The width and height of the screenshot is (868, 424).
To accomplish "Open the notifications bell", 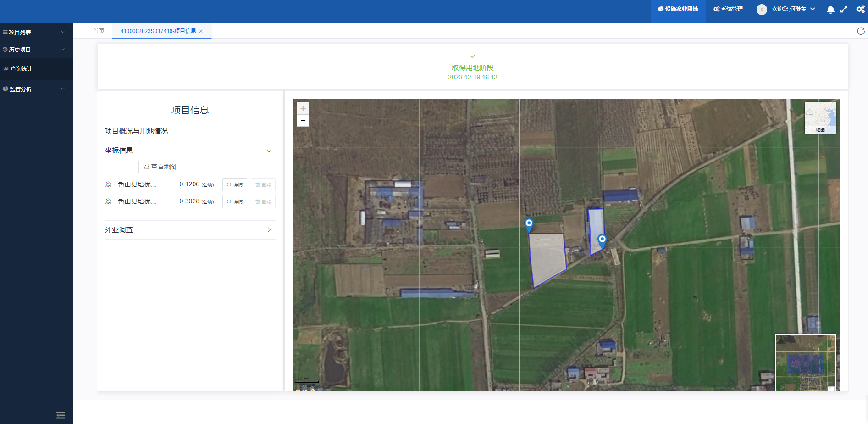I will pos(830,10).
